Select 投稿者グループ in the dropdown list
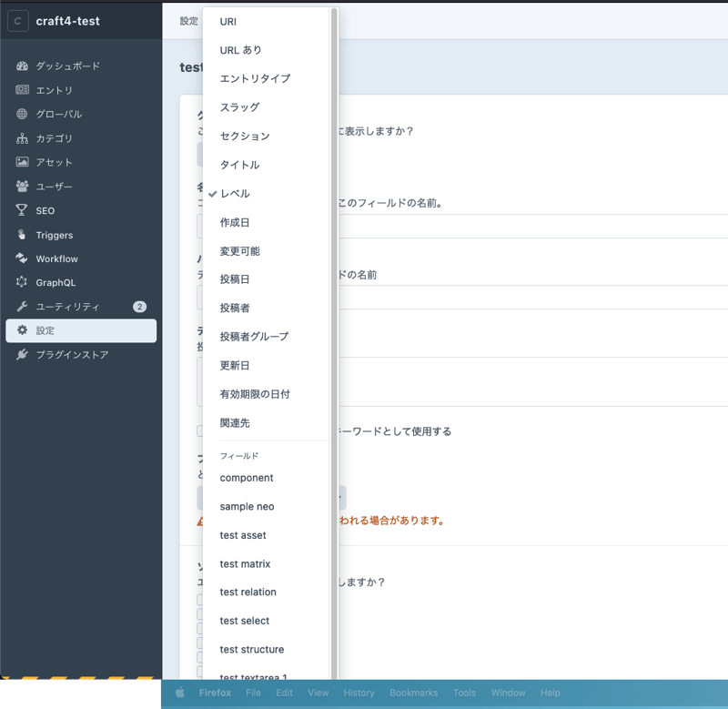The image size is (728, 709). pos(254,337)
